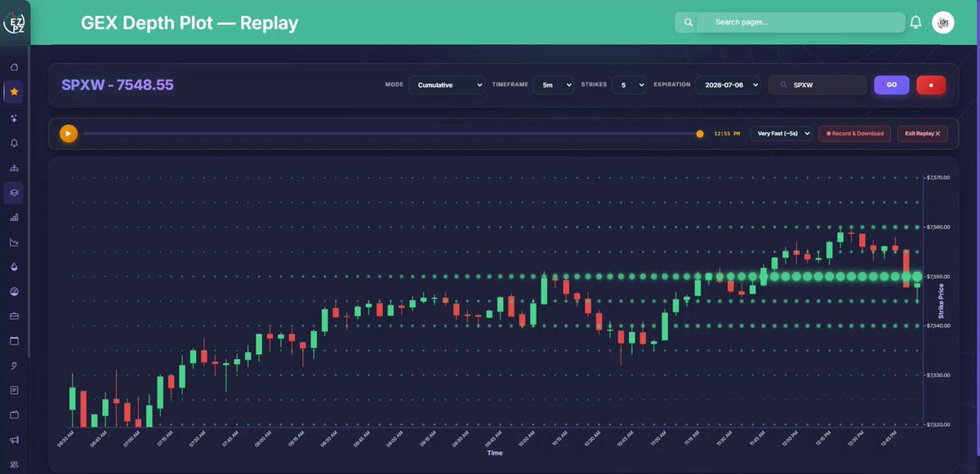Viewport: 980px width, 474px height.
Task: Open the sidebar bell alerts icon
Action: coord(14,143)
